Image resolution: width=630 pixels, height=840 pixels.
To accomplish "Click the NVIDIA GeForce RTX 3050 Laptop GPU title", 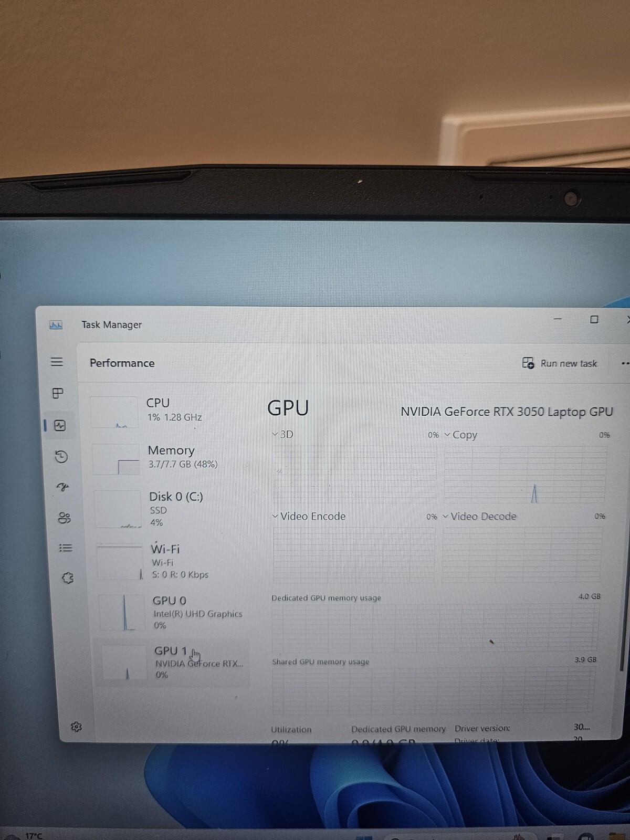I will (507, 412).
